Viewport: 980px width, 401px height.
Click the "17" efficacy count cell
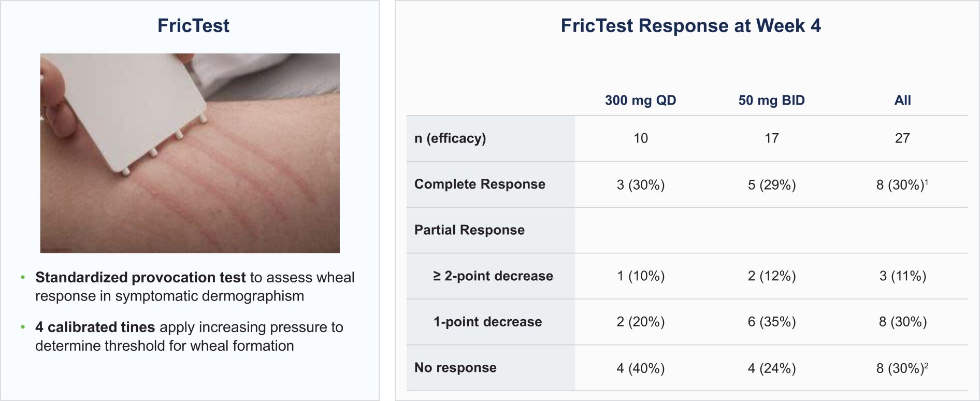click(x=771, y=138)
